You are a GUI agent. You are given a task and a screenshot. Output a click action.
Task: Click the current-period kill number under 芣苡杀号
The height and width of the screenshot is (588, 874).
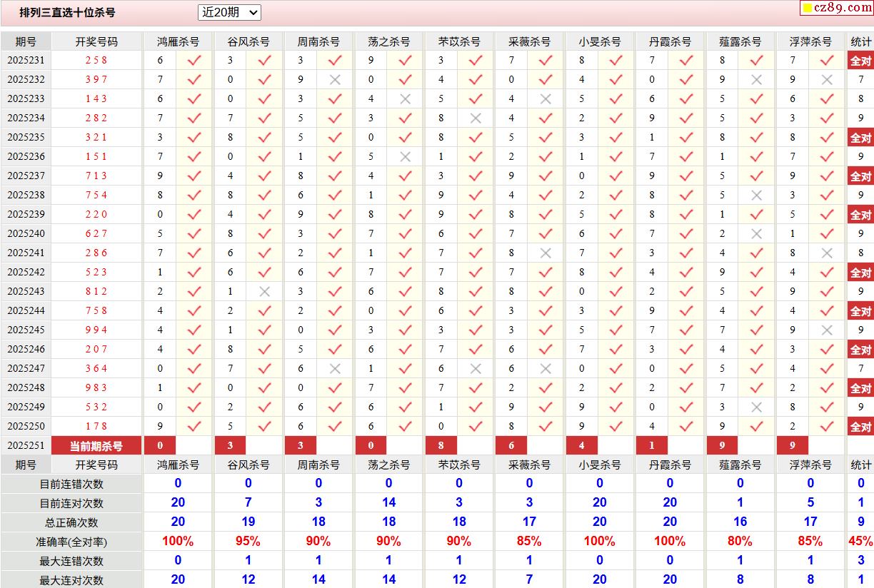pos(441,446)
